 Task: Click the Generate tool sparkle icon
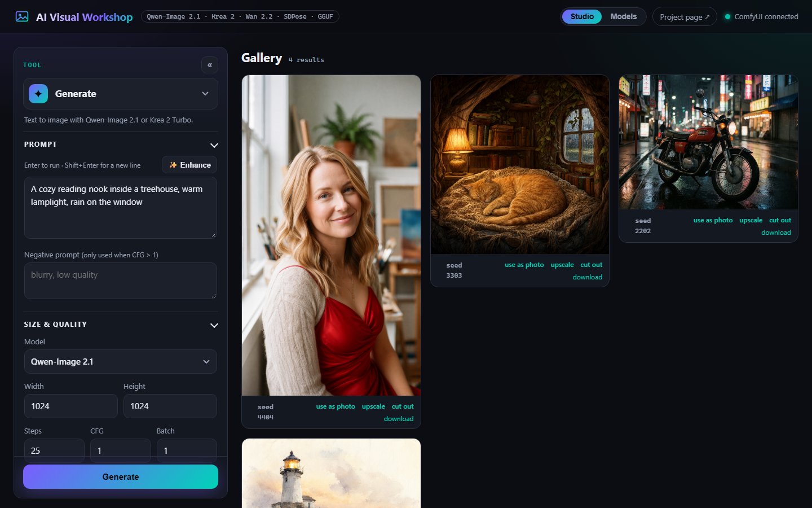38,94
